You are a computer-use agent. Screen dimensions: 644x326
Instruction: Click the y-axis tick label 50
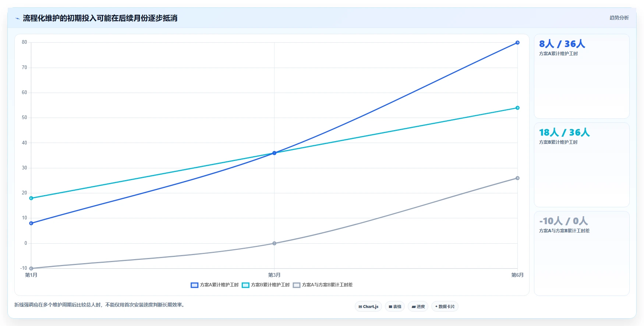click(x=24, y=118)
